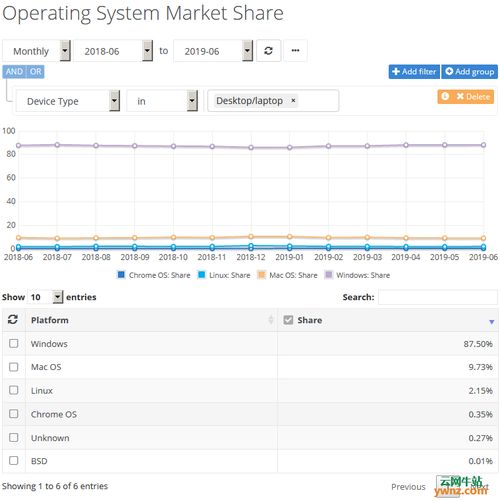Click the Previous pagination link
This screenshot has height=501, width=500.
click(x=408, y=486)
